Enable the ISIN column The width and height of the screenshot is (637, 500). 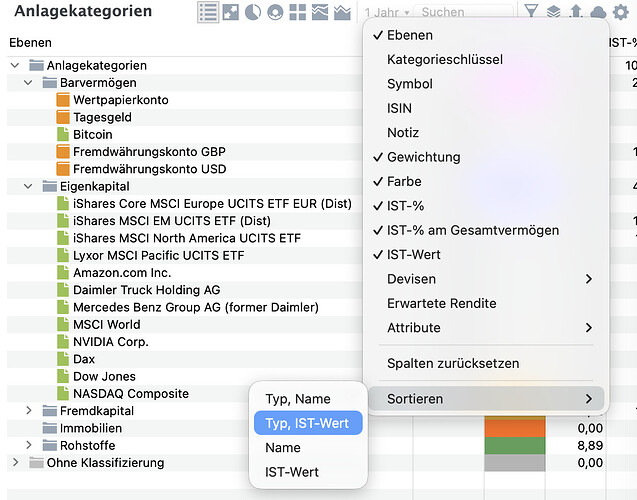coord(399,108)
